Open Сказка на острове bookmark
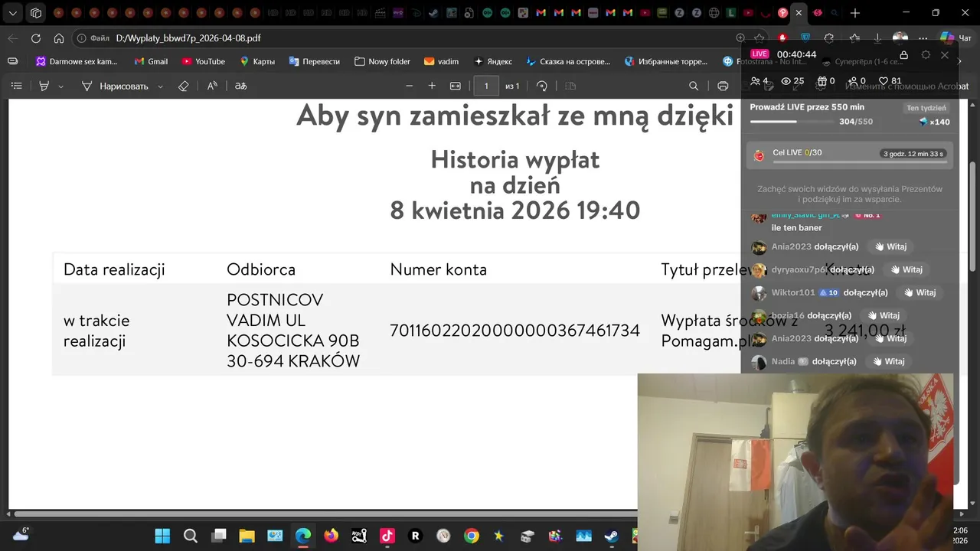 pos(568,61)
